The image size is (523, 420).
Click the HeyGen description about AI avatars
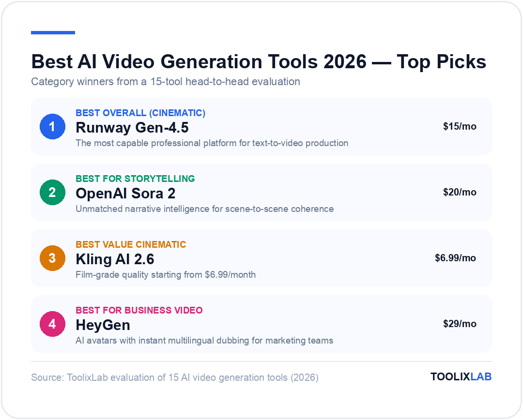pyautogui.click(x=204, y=340)
